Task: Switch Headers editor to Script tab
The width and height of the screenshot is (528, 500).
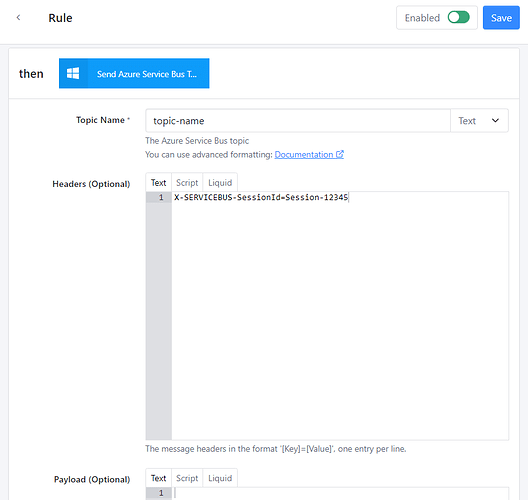Action: tap(187, 182)
